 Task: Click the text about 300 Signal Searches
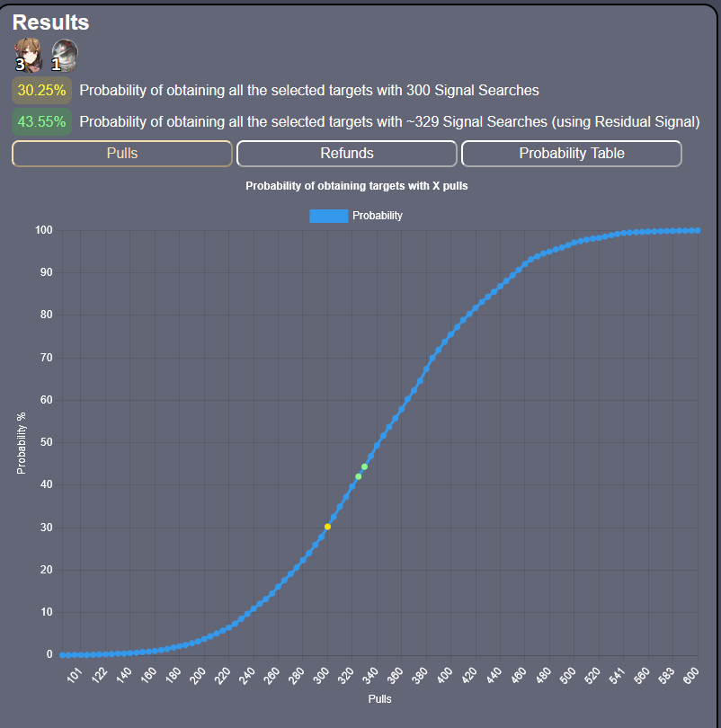309,90
